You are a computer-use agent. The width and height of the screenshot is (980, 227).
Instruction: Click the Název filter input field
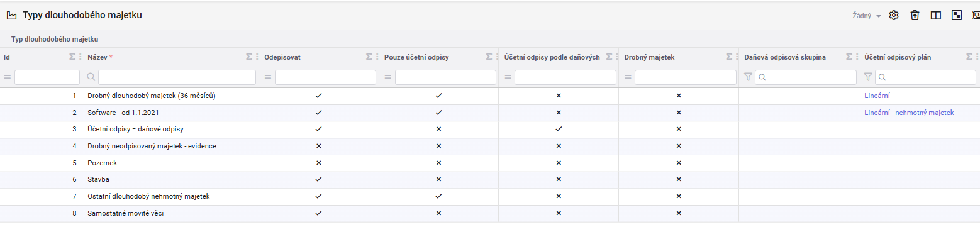click(x=177, y=77)
